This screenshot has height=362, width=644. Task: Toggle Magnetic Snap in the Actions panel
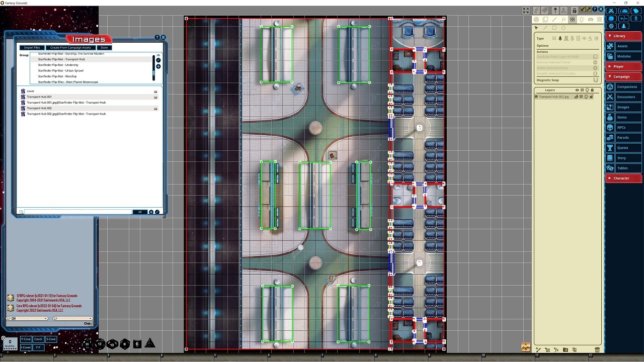(595, 80)
